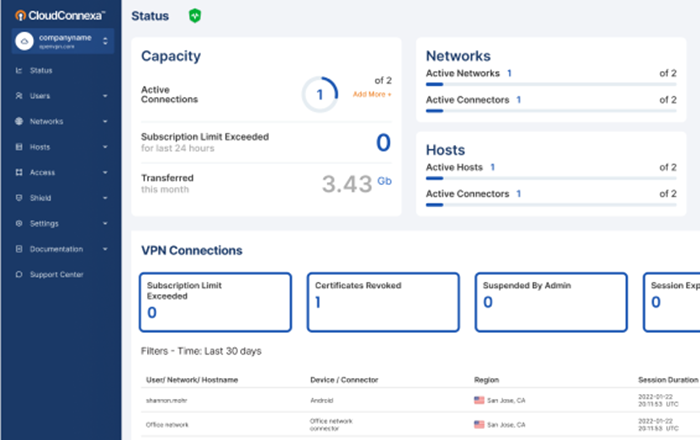This screenshot has height=440, width=700.
Task: Click the CloudConnexa logo icon
Action: [20, 16]
